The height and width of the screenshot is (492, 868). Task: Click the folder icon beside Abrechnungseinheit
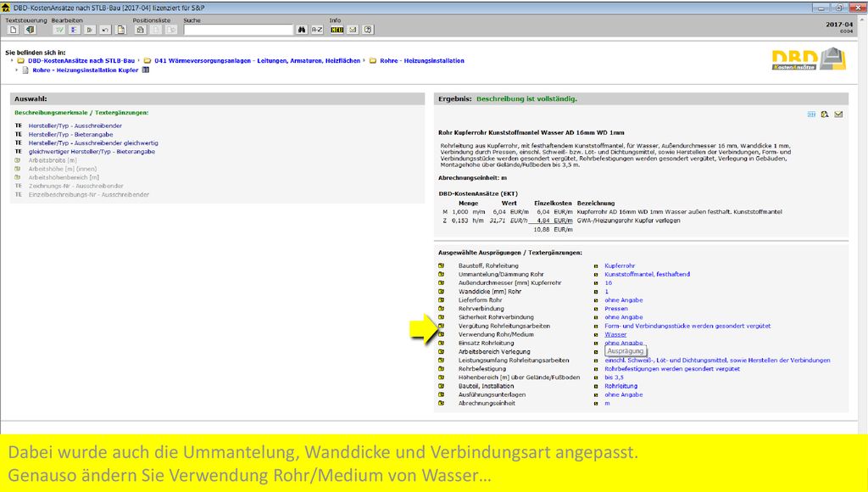click(441, 403)
